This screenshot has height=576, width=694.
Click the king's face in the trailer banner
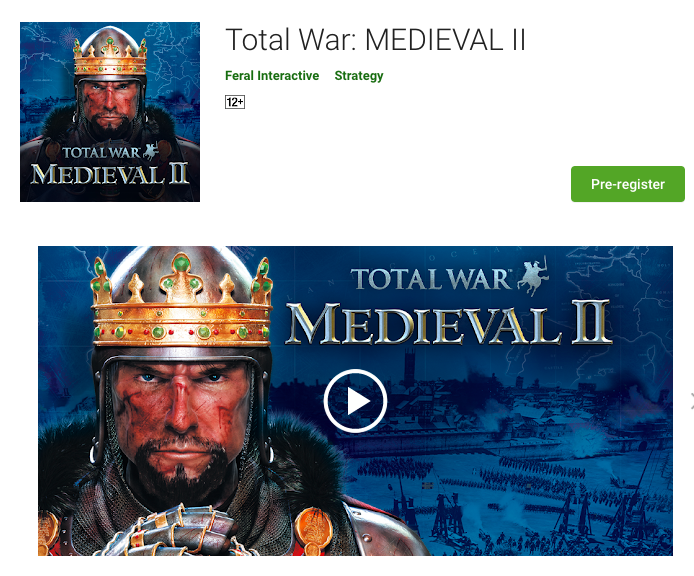181,412
